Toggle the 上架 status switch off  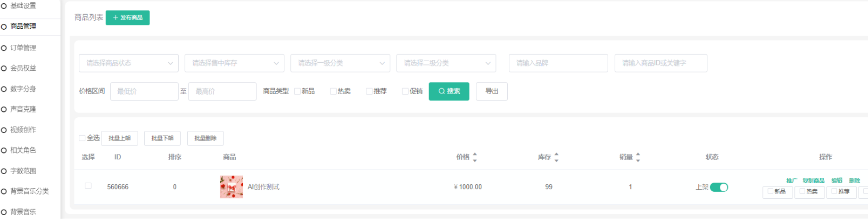719,187
